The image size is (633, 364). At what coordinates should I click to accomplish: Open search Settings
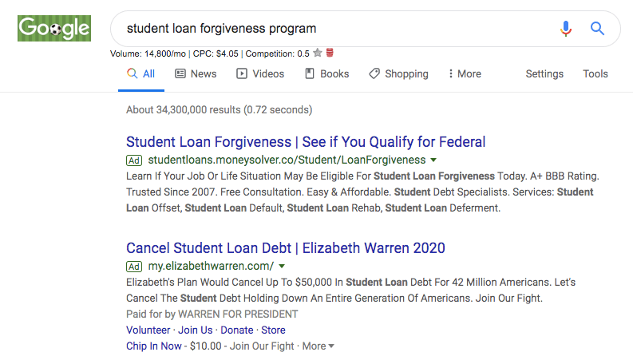point(544,73)
